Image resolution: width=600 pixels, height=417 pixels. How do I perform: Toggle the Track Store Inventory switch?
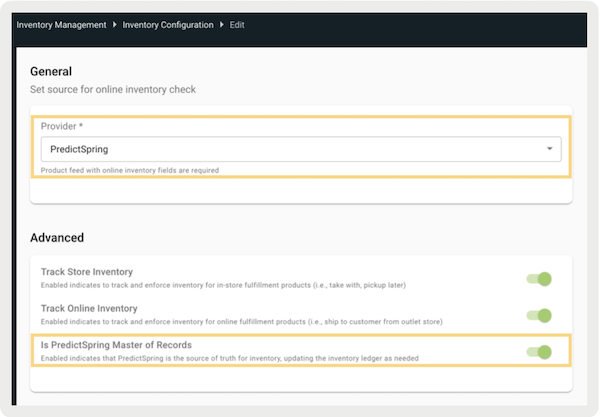point(539,279)
